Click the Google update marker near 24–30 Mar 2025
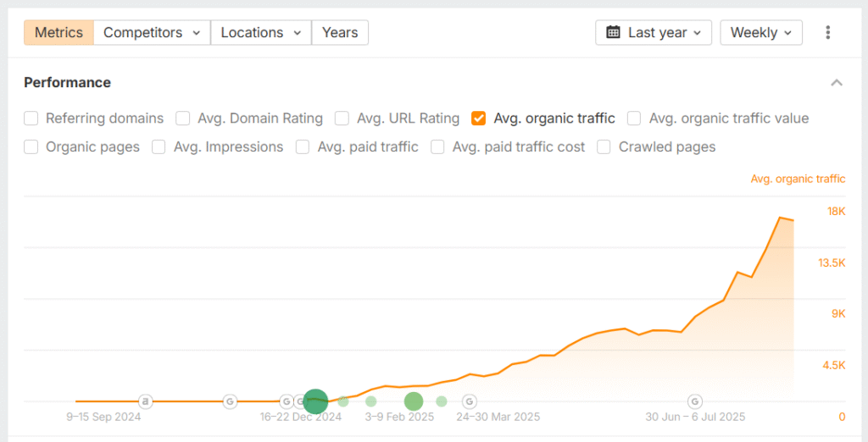 [469, 401]
